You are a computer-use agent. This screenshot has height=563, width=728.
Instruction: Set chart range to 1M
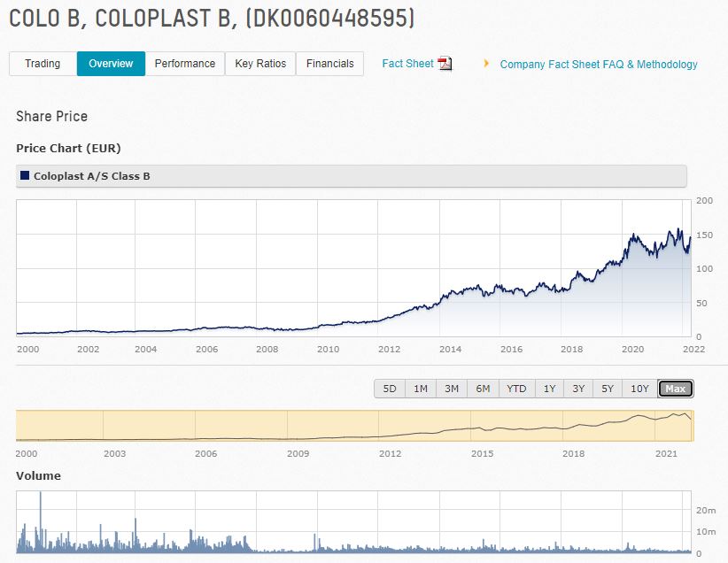421,389
